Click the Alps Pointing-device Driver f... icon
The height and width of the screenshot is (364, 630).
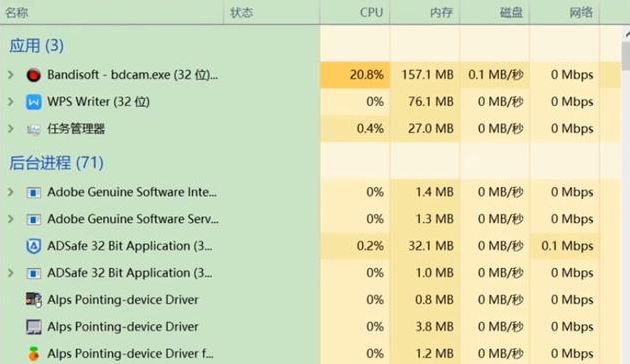[33, 353]
